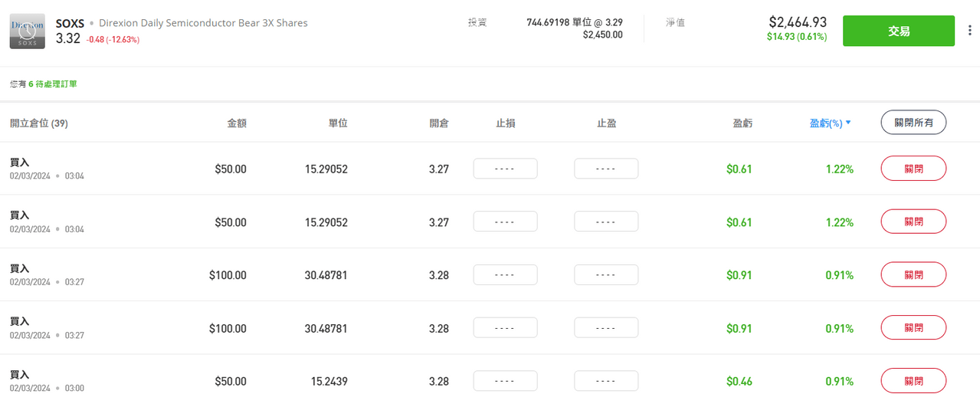Click the SOXS ticker name link
The width and height of the screenshot is (980, 404).
click(x=70, y=23)
